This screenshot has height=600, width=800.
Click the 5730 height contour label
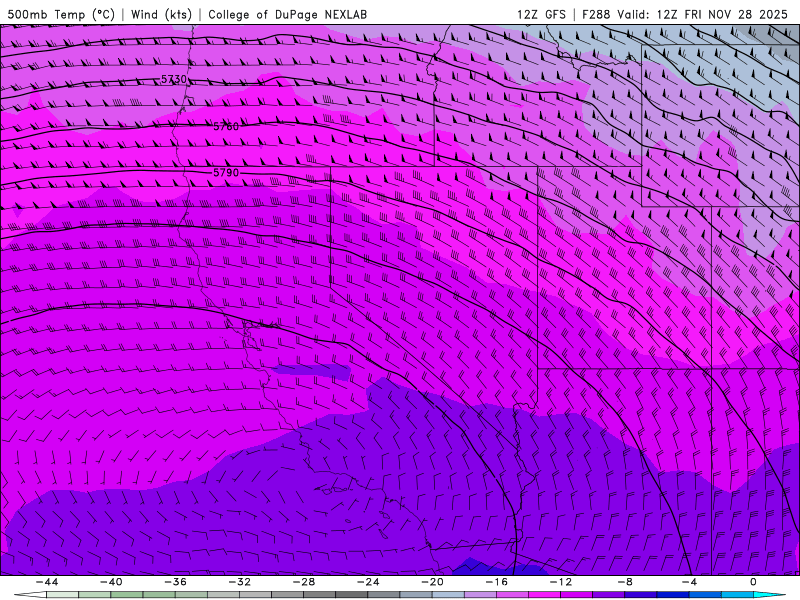click(174, 79)
